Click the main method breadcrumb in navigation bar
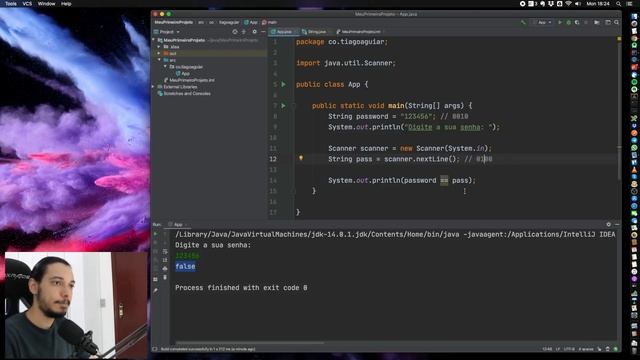Image resolution: width=640 pixels, height=360 pixels. click(269, 22)
